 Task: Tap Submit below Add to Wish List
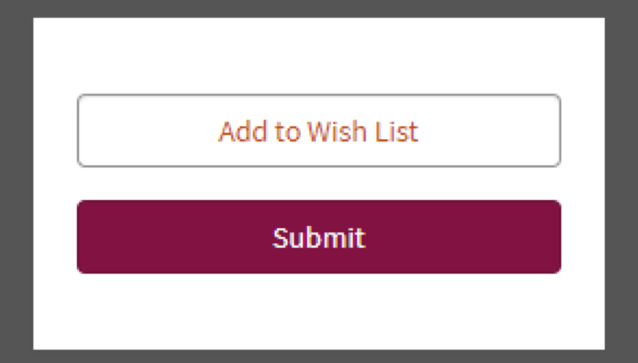tap(319, 237)
